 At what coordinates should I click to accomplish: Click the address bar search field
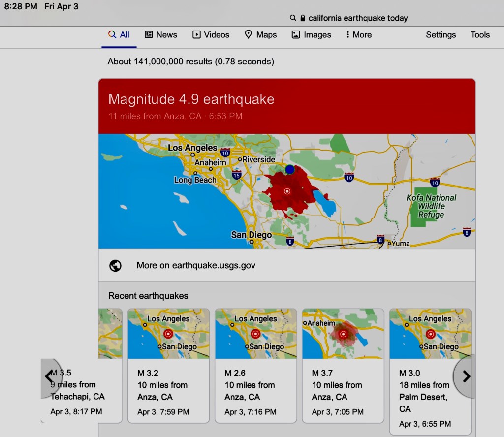[x=358, y=18]
